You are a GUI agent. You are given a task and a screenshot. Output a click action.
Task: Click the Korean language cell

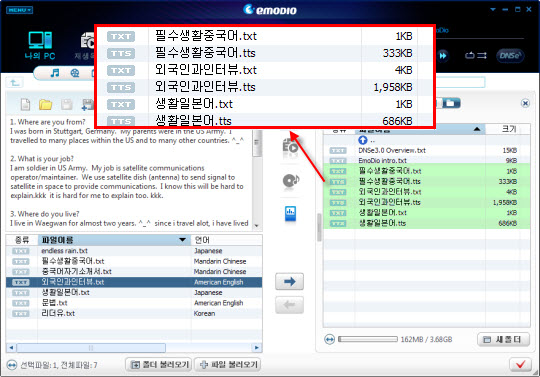204,313
